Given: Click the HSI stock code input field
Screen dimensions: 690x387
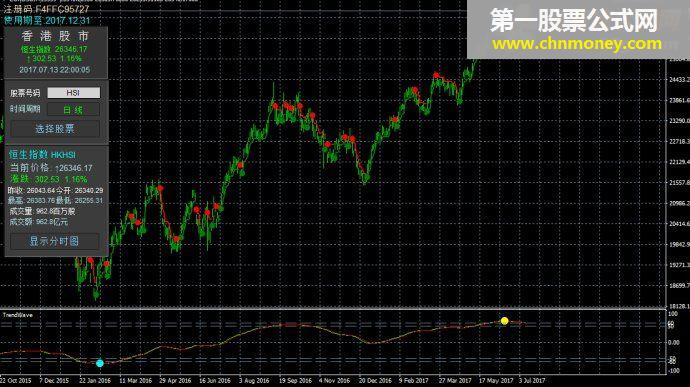Looking at the screenshot, I should click(73, 92).
